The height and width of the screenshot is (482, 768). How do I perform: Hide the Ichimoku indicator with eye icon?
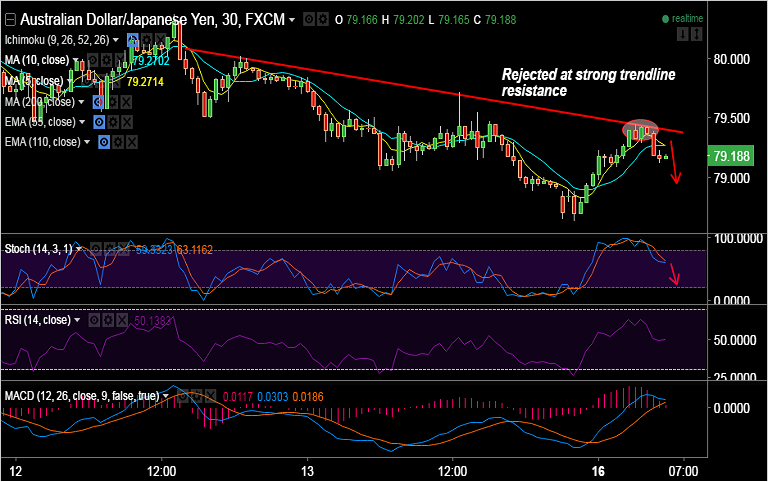(133, 40)
